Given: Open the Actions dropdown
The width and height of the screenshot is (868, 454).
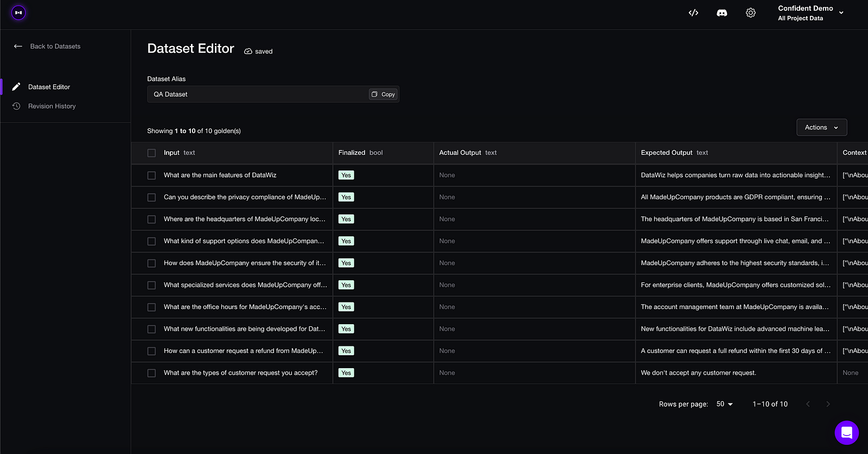Looking at the screenshot, I should pyautogui.click(x=821, y=128).
